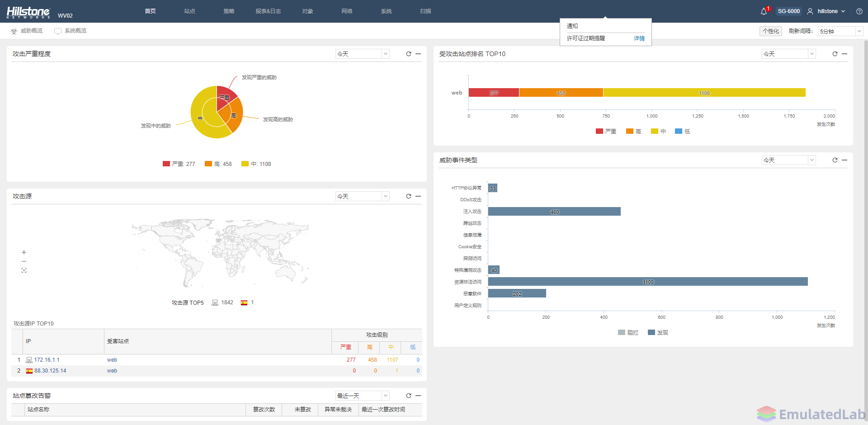The image size is (868, 425).
Task: Collapse the 攻击源 panel
Action: (x=418, y=196)
